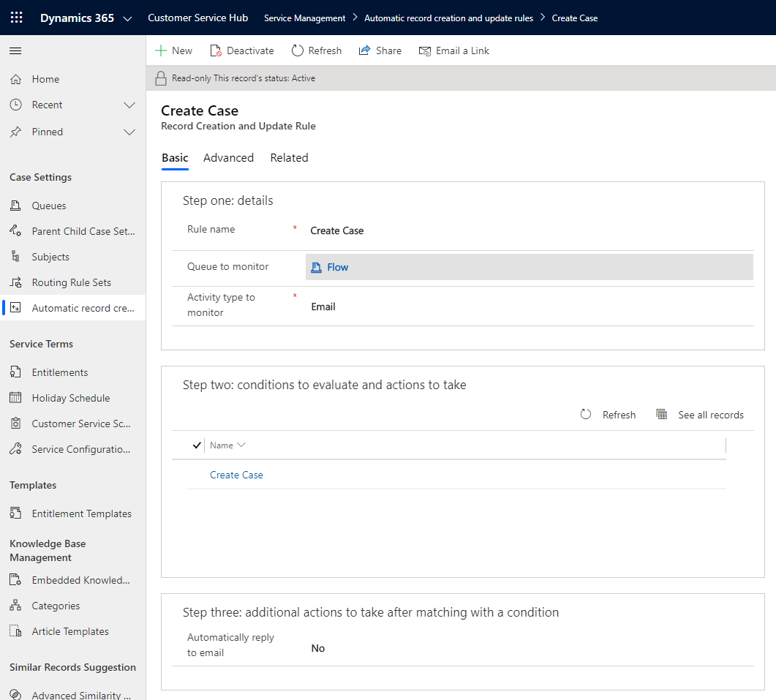Open the Dynamics 365 app launcher waffle

point(16,17)
